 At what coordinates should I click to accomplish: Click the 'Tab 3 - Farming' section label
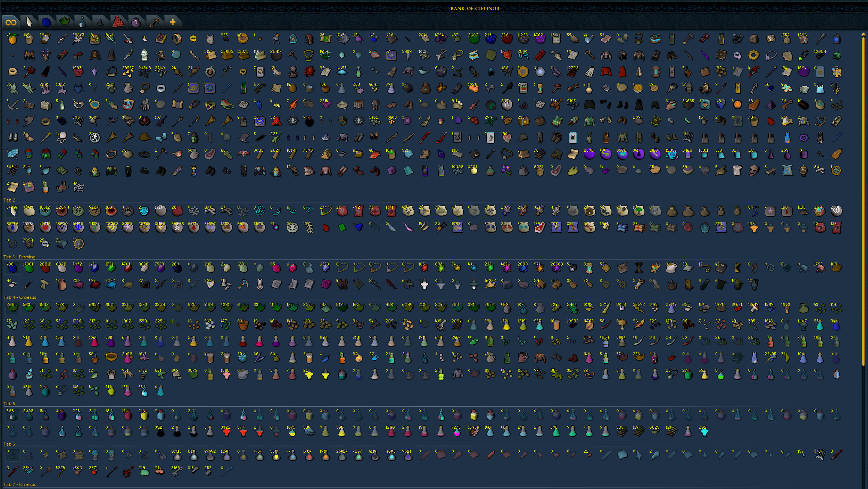point(19,257)
